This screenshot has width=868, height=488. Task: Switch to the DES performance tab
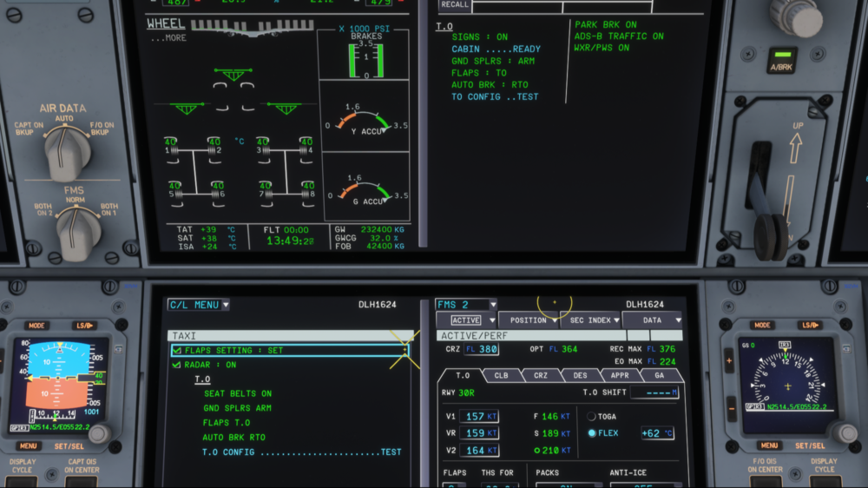580,376
